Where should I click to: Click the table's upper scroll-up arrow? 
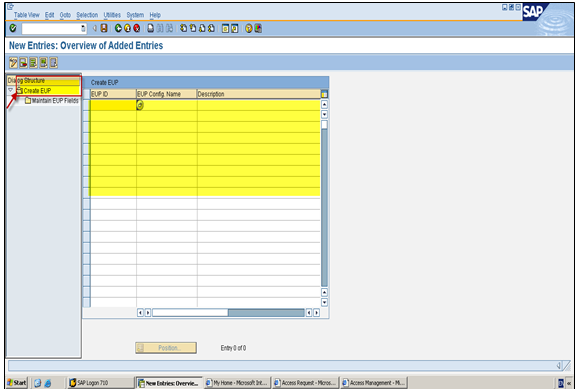325,105
